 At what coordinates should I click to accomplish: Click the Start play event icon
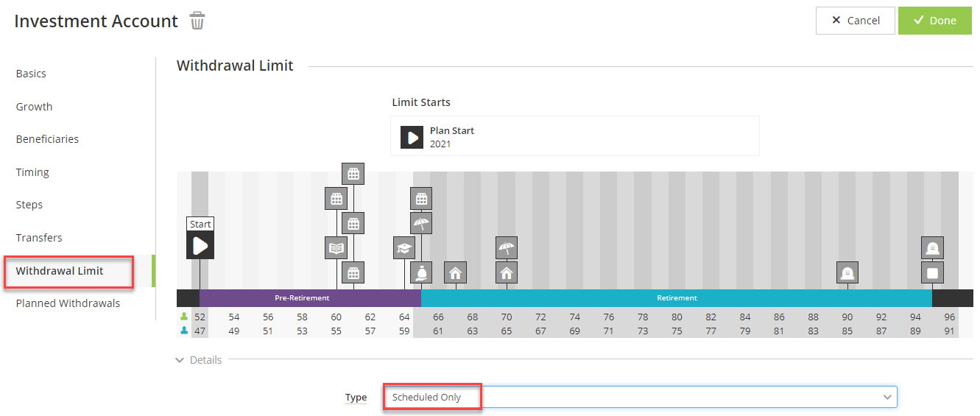click(200, 245)
